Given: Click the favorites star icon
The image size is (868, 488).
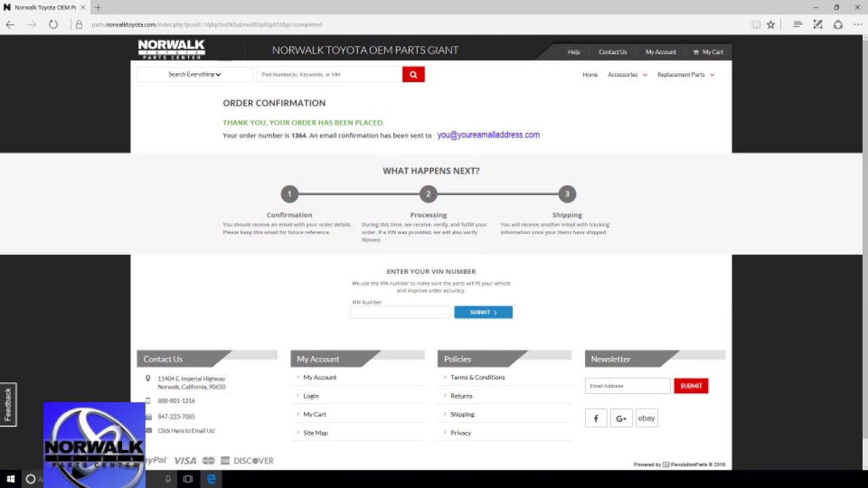Looking at the screenshot, I should pyautogui.click(x=770, y=24).
